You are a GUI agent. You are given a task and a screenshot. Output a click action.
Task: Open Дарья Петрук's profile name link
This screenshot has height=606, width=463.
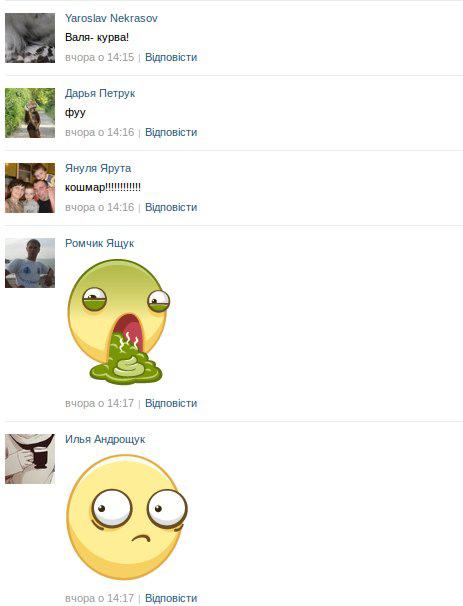click(x=100, y=94)
